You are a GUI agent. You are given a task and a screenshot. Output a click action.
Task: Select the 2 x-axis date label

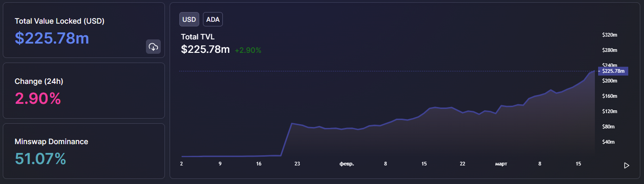click(x=182, y=164)
